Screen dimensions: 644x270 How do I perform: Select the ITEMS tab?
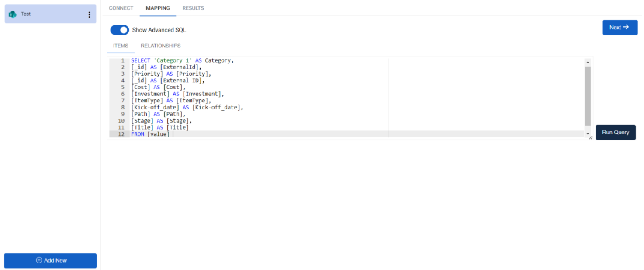coord(121,46)
